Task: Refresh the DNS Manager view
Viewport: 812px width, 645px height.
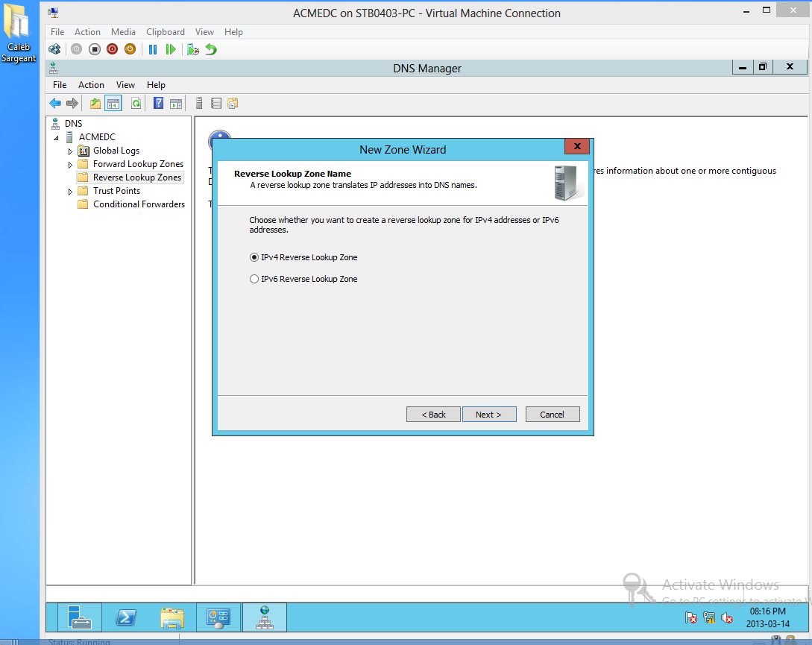Action: 136,104
